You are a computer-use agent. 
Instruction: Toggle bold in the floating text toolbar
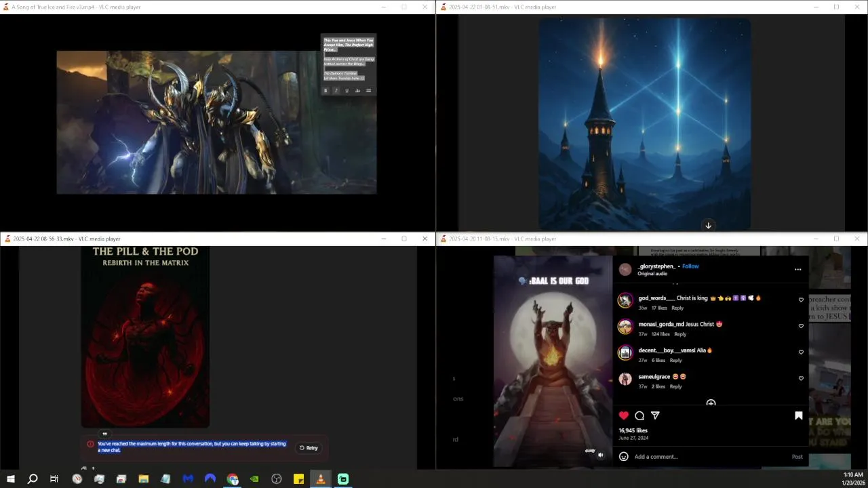[x=325, y=91]
